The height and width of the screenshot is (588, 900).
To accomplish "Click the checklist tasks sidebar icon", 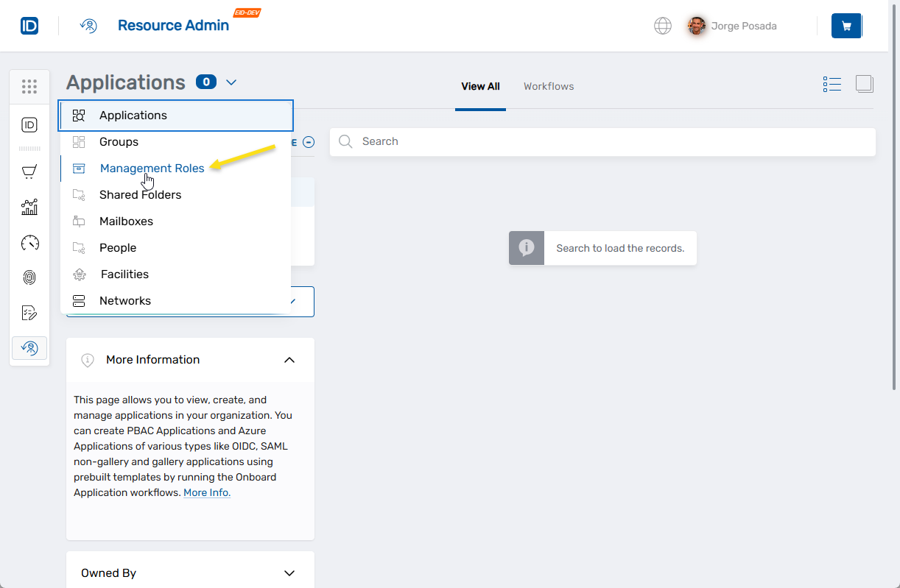I will (x=29, y=313).
